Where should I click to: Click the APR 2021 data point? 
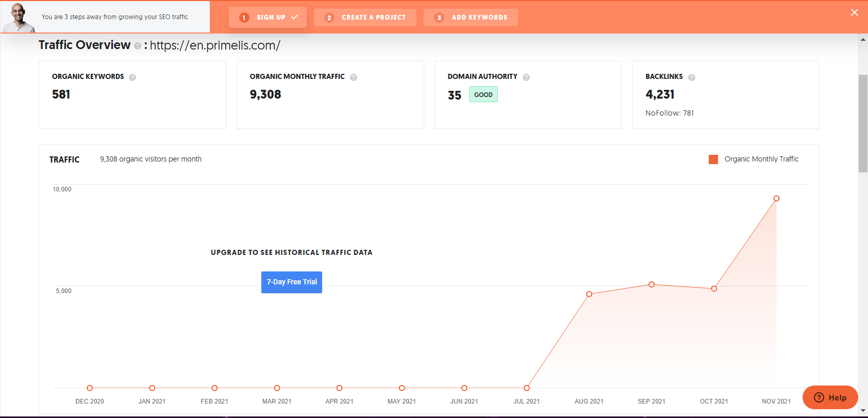tap(339, 388)
